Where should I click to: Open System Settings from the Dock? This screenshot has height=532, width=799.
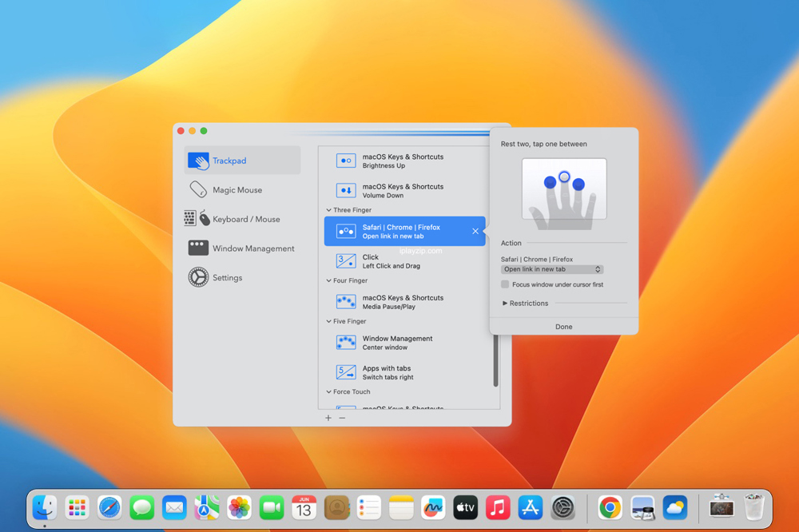(563, 508)
